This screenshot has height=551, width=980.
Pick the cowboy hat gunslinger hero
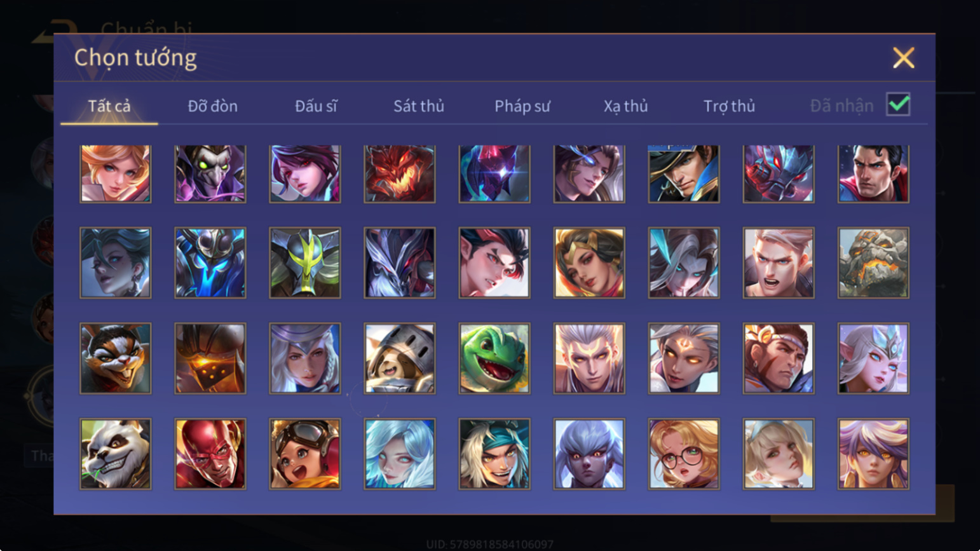[684, 173]
